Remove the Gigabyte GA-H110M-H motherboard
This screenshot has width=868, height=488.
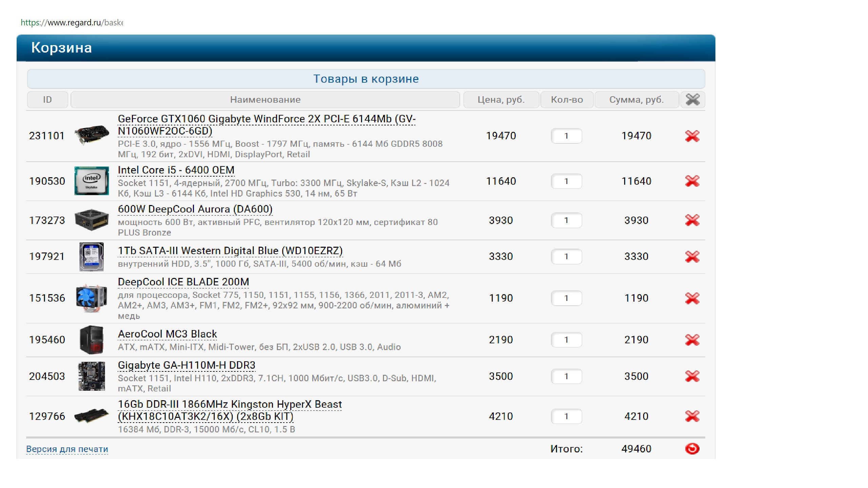[x=692, y=376]
